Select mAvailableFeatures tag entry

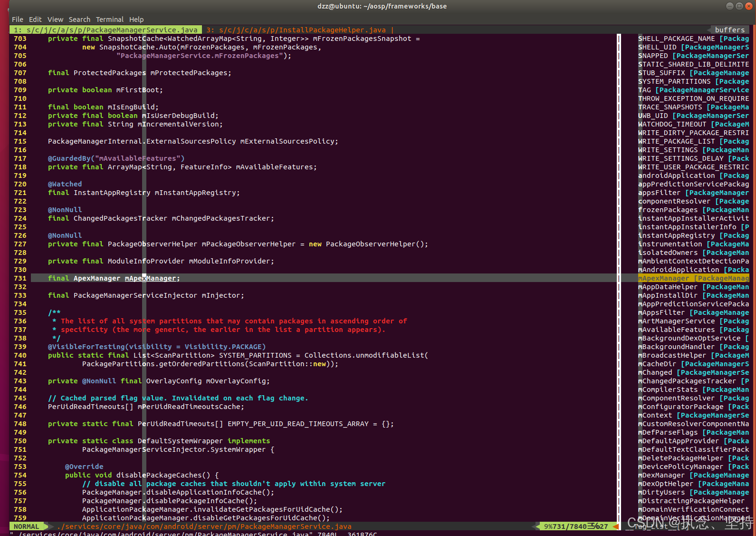coord(693,330)
